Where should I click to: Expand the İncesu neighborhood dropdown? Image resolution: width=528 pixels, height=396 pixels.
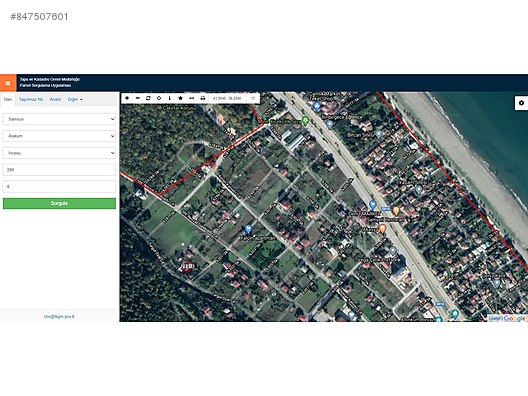pyautogui.click(x=59, y=153)
